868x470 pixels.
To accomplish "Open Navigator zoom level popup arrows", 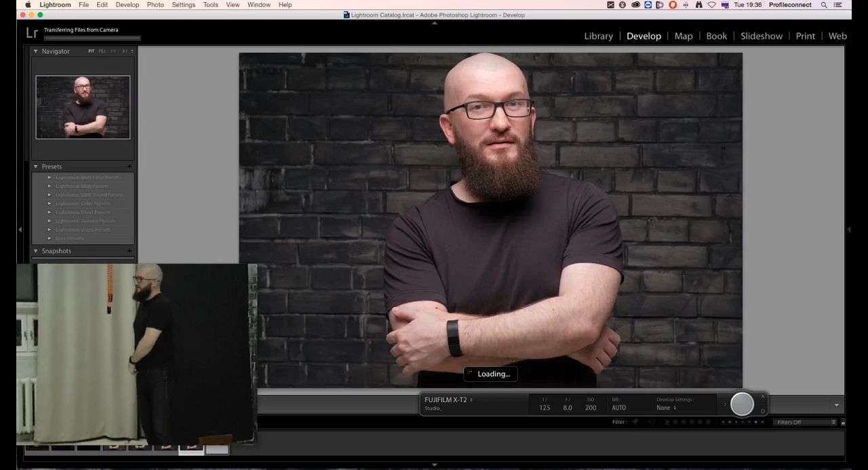I will coord(132,52).
